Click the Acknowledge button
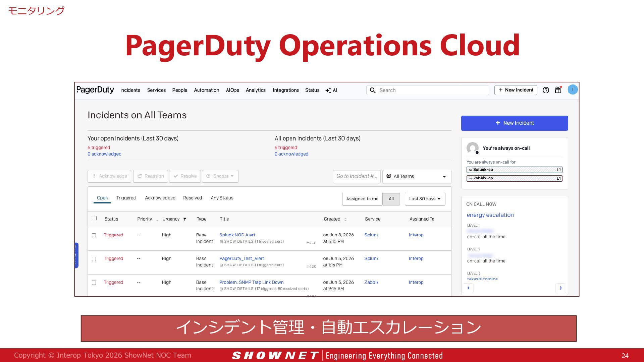This screenshot has width=644, height=362. pos(109,176)
